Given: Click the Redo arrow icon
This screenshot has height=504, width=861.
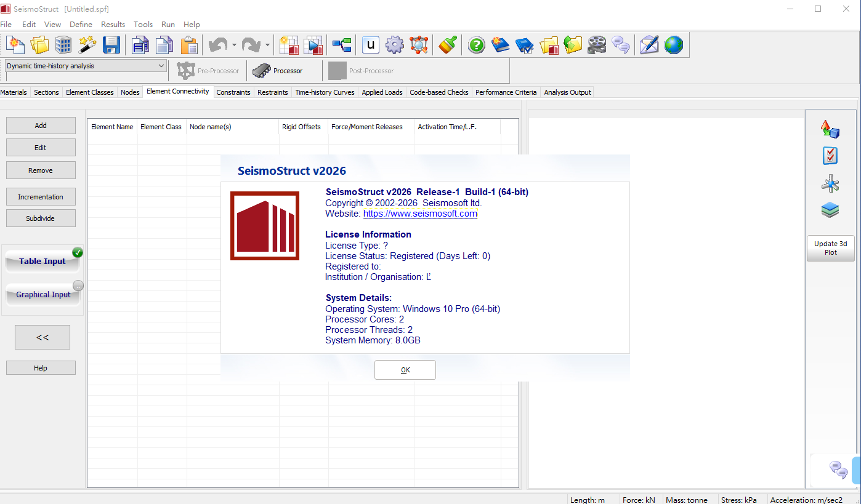Looking at the screenshot, I should [x=251, y=45].
